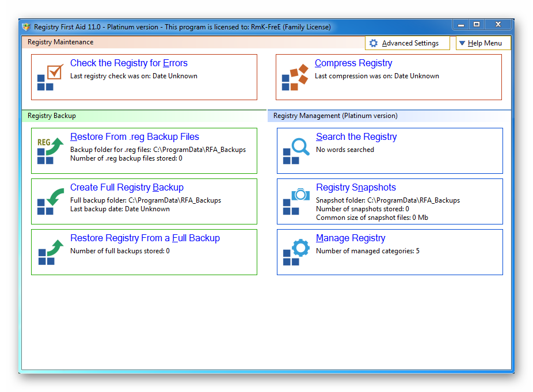This screenshot has width=533, height=392.
Task: Click 'Last compression was on: Date Unknown' text
Action: 377,76
